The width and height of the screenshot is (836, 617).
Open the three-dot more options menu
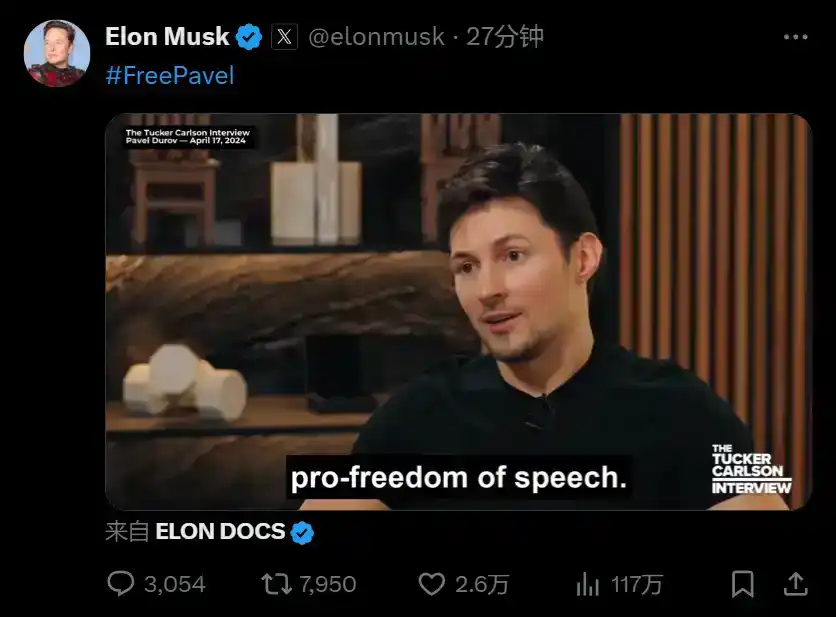pos(795,37)
